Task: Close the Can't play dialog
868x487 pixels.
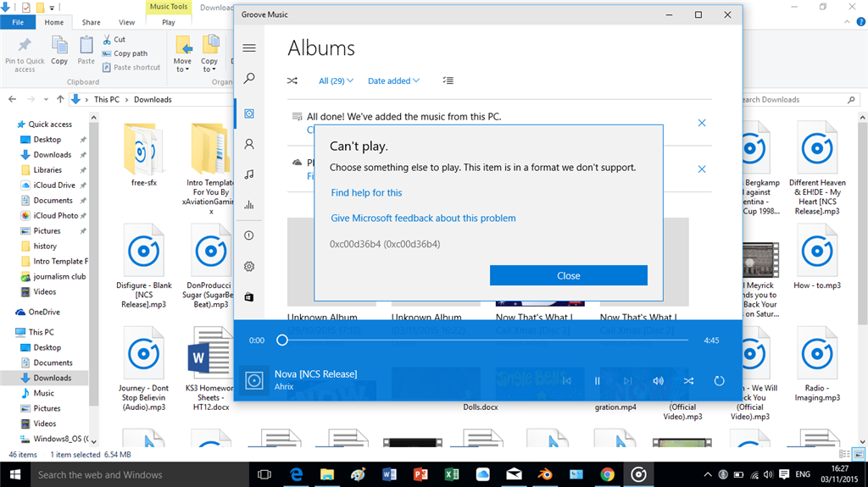Action: 569,275
